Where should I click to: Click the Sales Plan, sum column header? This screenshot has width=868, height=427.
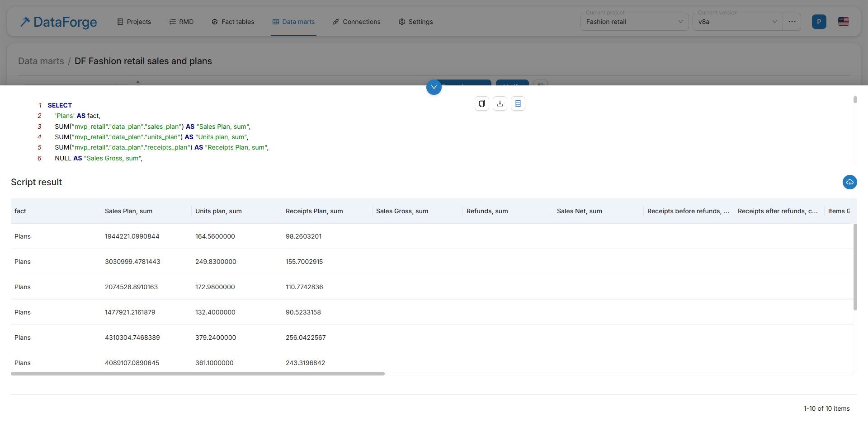[x=128, y=211]
